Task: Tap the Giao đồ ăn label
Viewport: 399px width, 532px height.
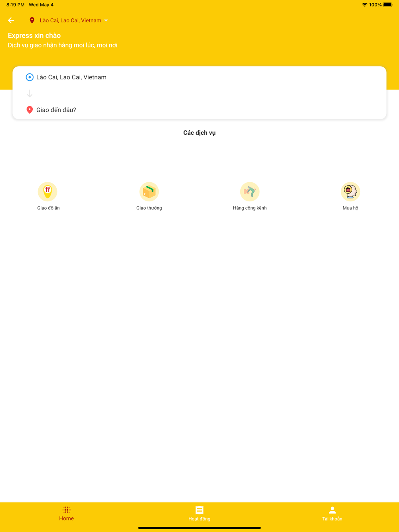Action: [x=48, y=208]
